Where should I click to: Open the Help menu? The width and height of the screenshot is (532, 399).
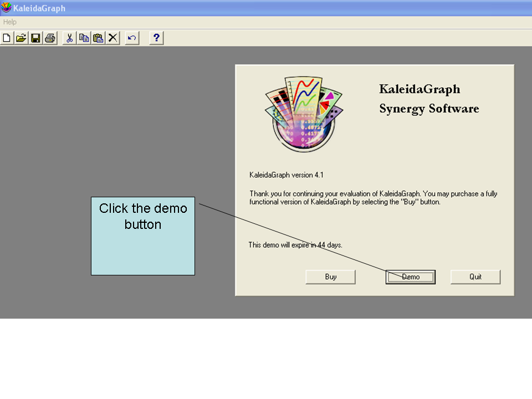point(10,22)
